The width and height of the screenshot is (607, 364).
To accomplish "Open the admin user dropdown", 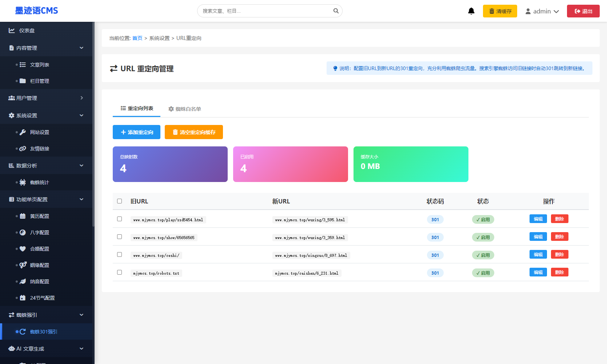I will [x=542, y=11].
